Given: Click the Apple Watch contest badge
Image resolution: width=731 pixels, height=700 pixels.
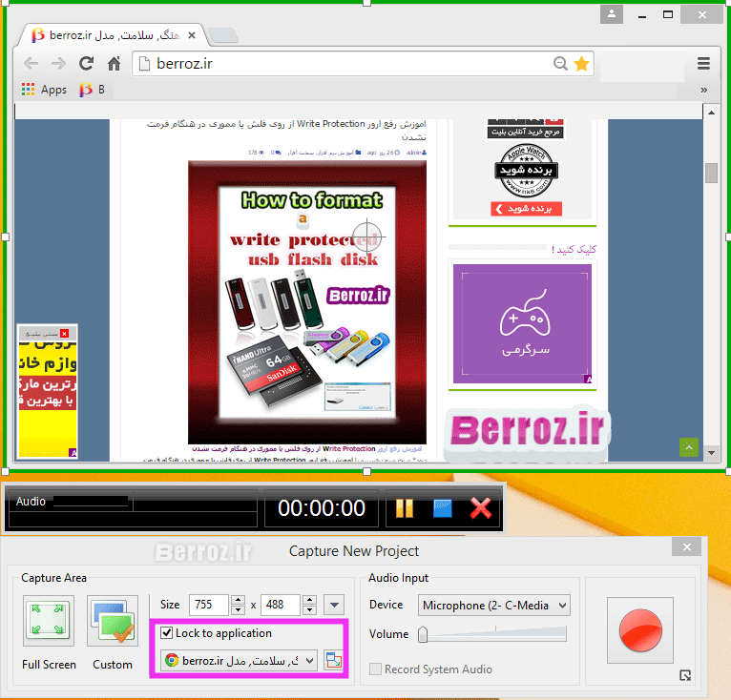Looking at the screenshot, I should 526,170.
